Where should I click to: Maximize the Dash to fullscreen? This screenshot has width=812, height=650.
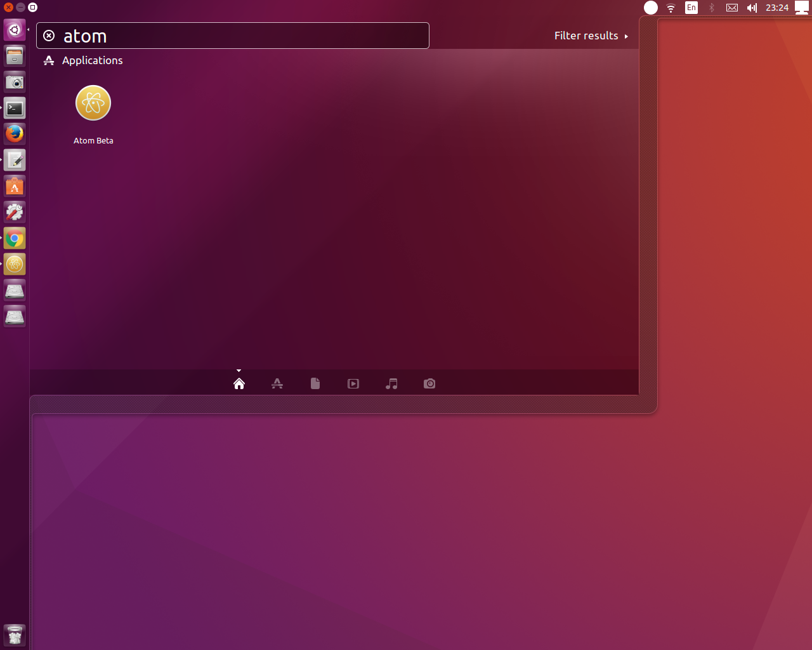tap(32, 7)
